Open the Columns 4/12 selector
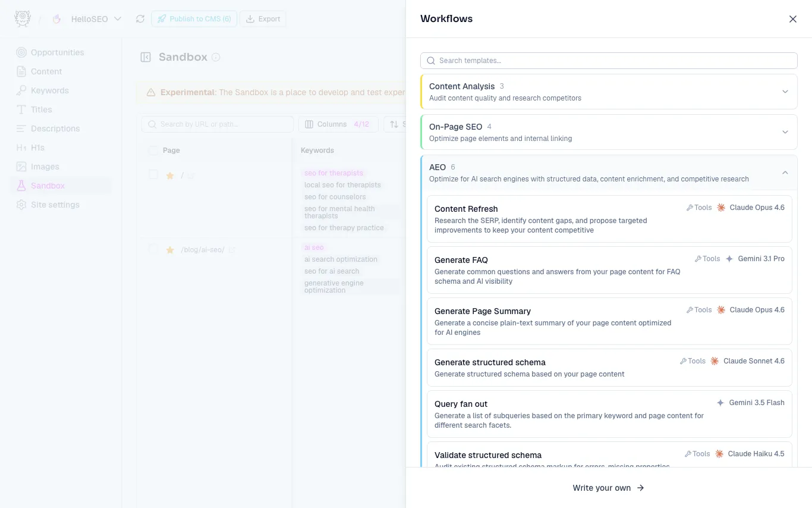This screenshot has height=508, width=812. pos(338,124)
